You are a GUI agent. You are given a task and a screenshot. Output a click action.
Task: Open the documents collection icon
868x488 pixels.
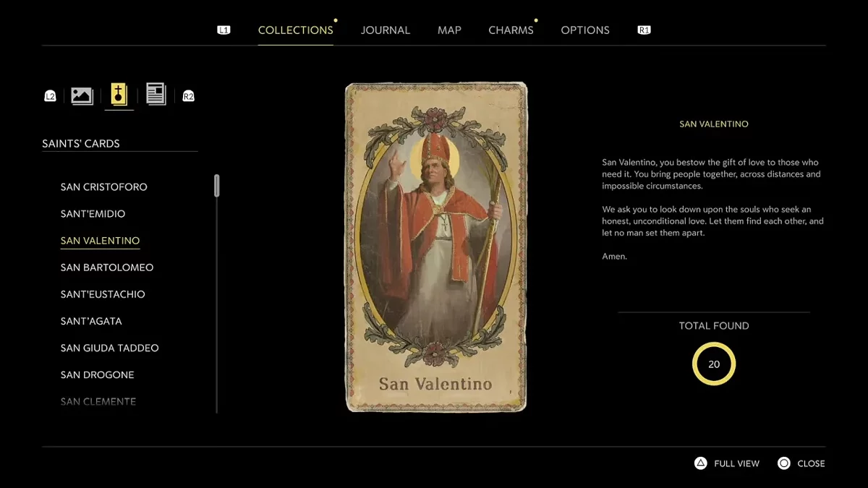click(x=156, y=94)
